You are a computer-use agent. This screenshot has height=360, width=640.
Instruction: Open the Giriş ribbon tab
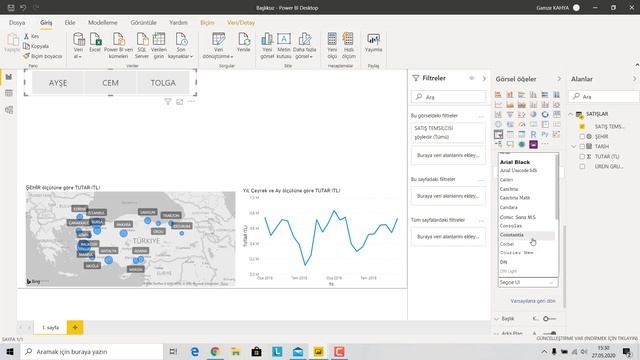46,23
